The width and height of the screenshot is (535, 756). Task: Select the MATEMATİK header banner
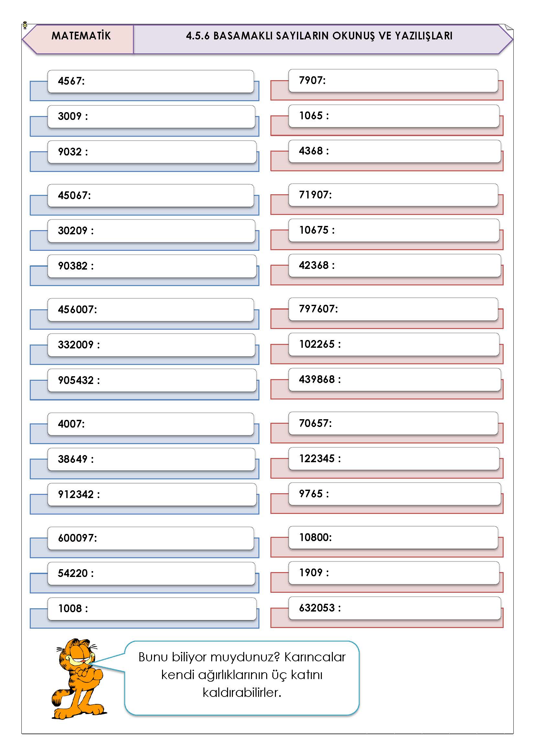(78, 39)
